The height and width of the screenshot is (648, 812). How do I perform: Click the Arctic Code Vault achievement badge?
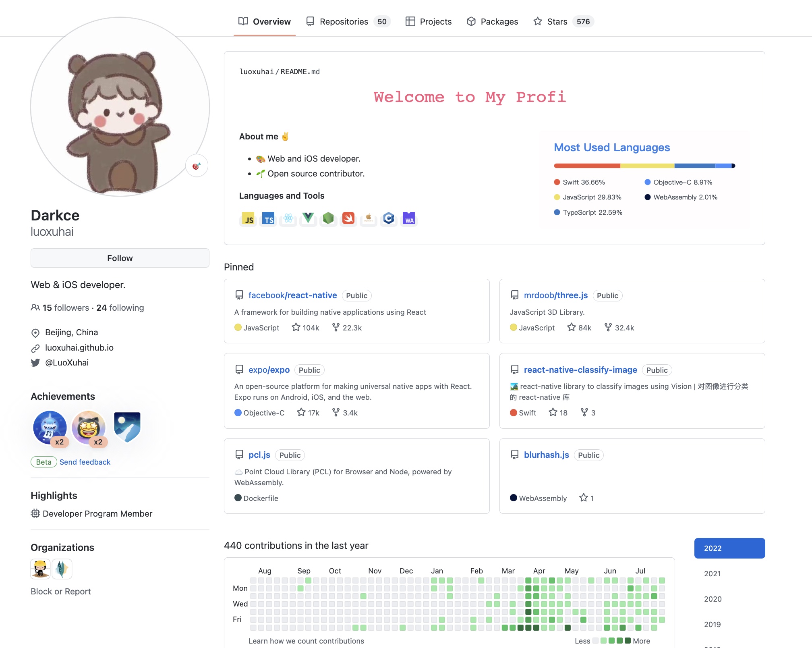tap(127, 427)
